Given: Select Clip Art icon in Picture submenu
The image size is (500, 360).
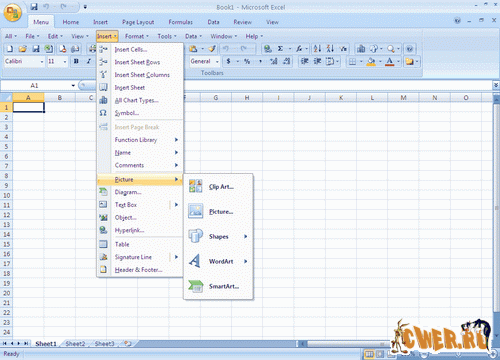Looking at the screenshot, I should click(x=195, y=186).
